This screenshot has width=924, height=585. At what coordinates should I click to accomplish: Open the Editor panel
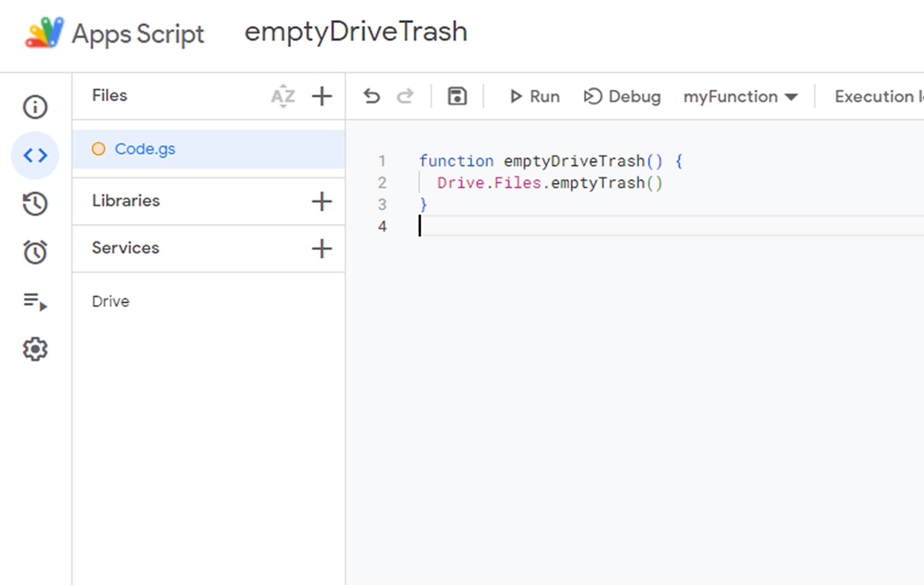click(x=35, y=155)
